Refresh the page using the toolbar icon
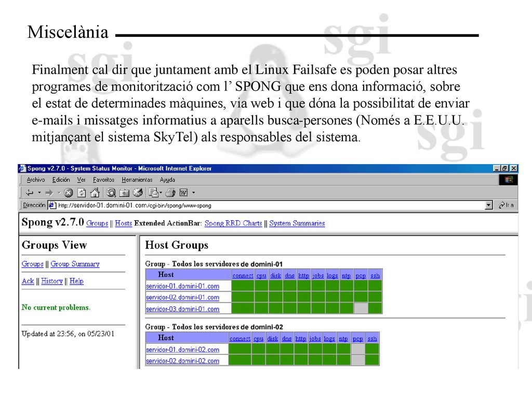This screenshot has height=399, width=532. click(x=82, y=193)
